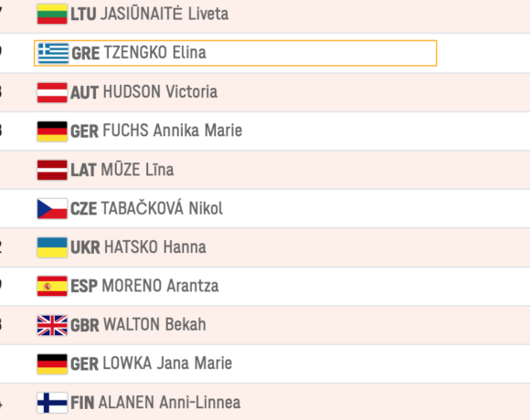530x420 pixels.
Task: Select HATSKO Hanna entry
Action: coord(155,247)
